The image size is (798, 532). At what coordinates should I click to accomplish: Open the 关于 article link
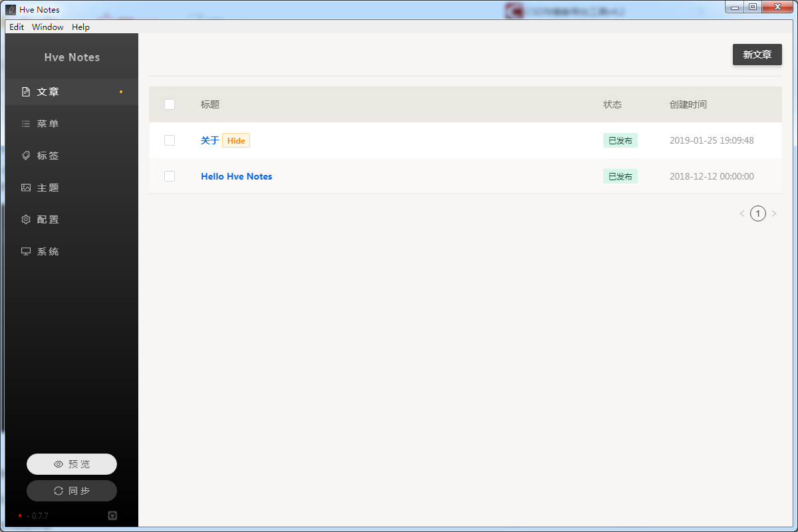pyautogui.click(x=210, y=140)
